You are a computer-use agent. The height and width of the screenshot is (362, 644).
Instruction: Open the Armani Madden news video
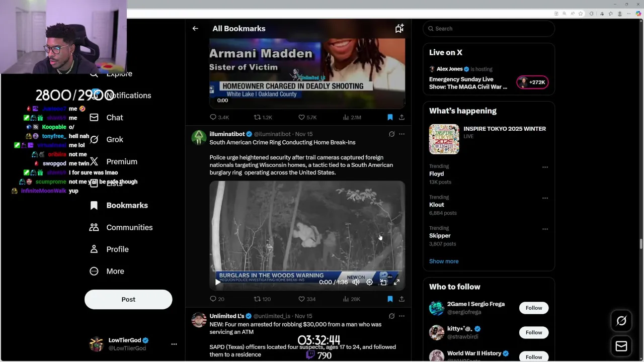coord(307,73)
